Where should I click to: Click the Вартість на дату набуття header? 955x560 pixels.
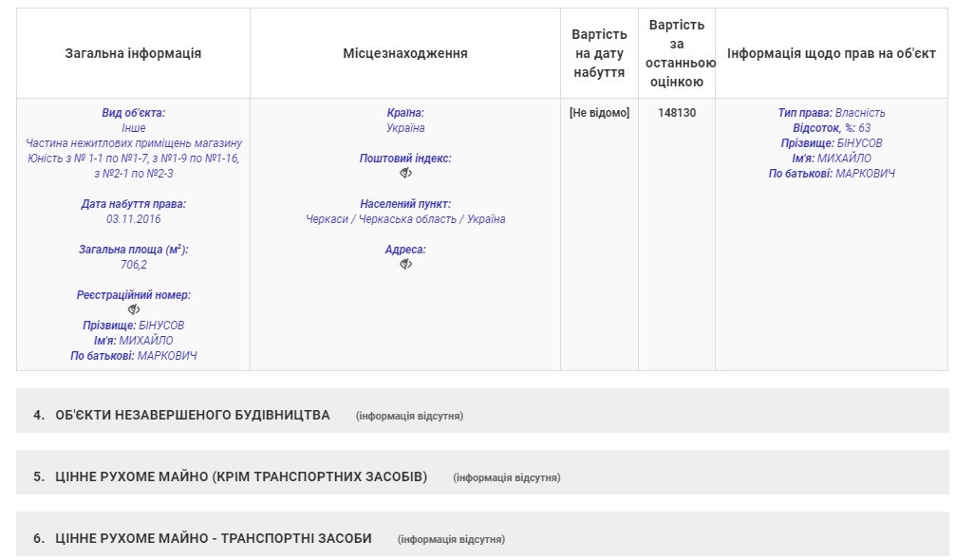[x=599, y=53]
